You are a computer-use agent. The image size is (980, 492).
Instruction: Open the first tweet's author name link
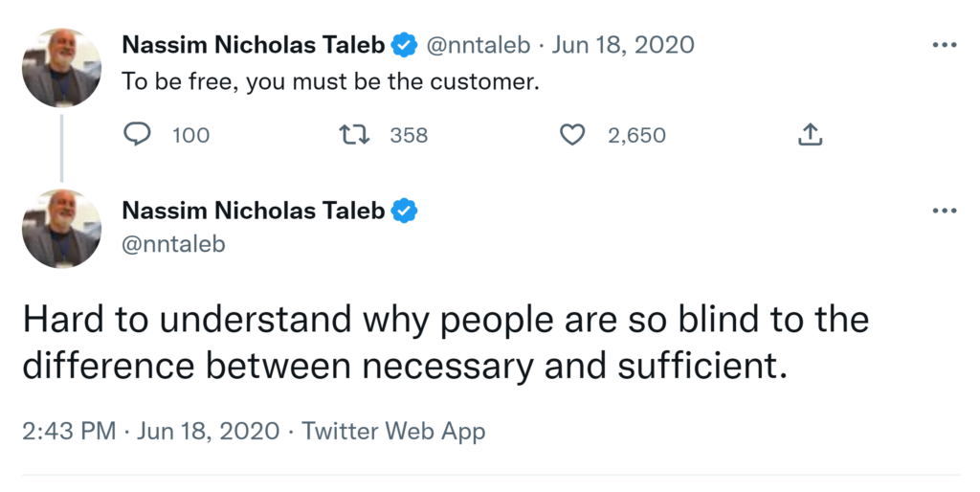click(x=254, y=45)
